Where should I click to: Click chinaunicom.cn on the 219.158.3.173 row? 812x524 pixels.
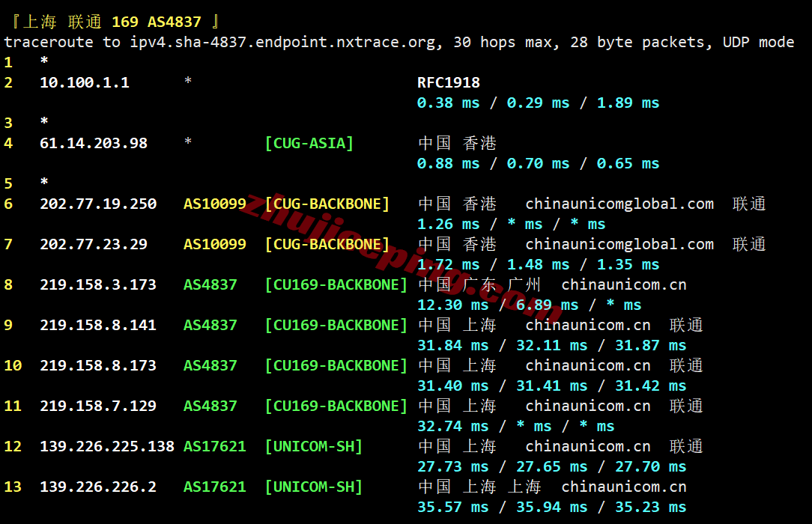coord(624,284)
